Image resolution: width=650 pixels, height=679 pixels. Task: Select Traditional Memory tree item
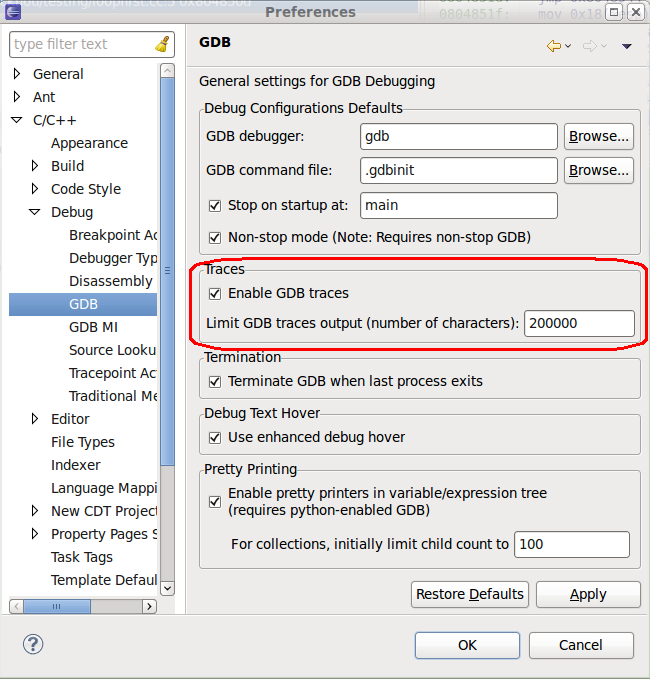[113, 396]
